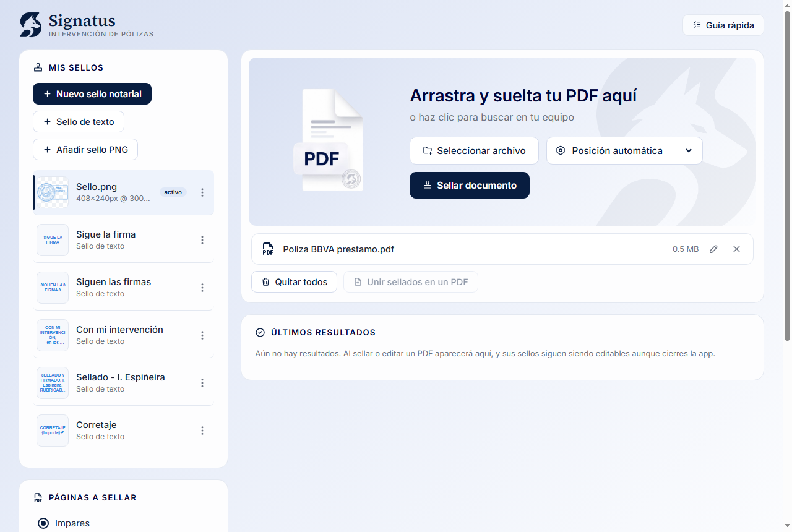Select the Impares radio option
The image size is (792, 532).
pos(43,523)
